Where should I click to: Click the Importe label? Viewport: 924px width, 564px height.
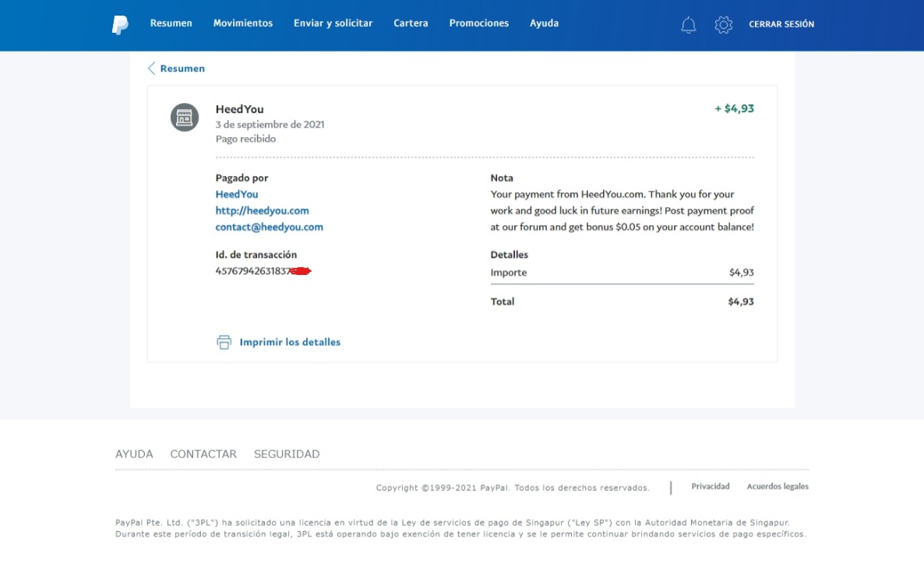coord(509,273)
